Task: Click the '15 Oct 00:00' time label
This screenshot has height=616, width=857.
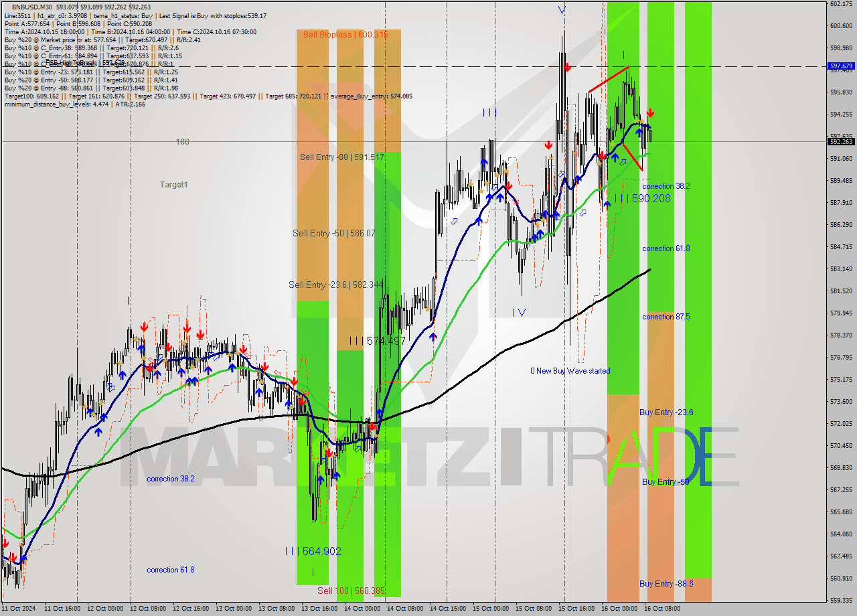Action: point(491,609)
